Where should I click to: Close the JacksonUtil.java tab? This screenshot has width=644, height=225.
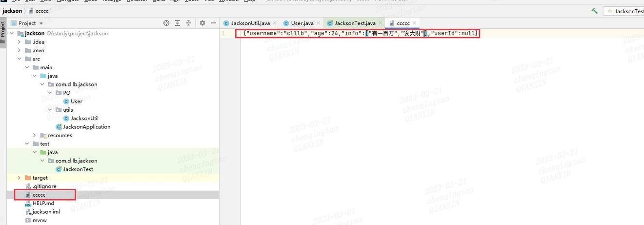(275, 23)
